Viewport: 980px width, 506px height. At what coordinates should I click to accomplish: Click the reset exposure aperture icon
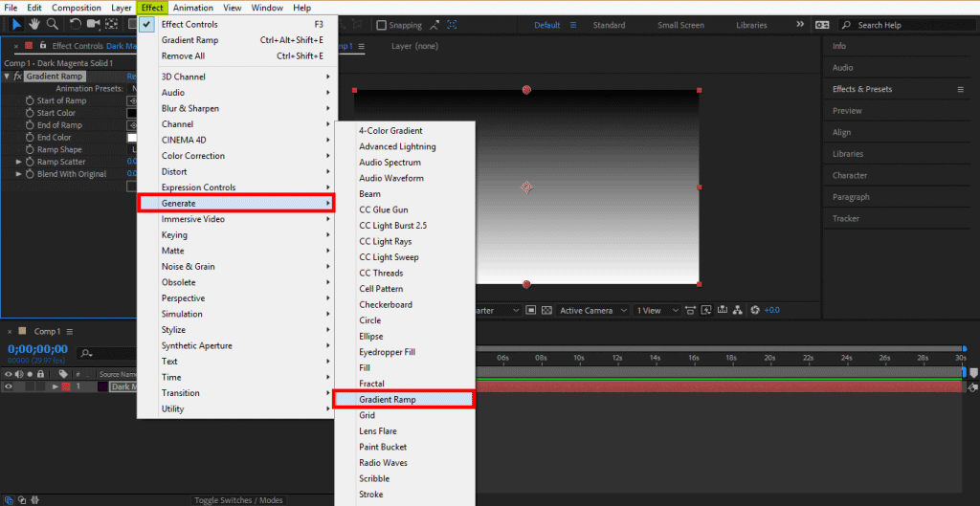point(754,310)
